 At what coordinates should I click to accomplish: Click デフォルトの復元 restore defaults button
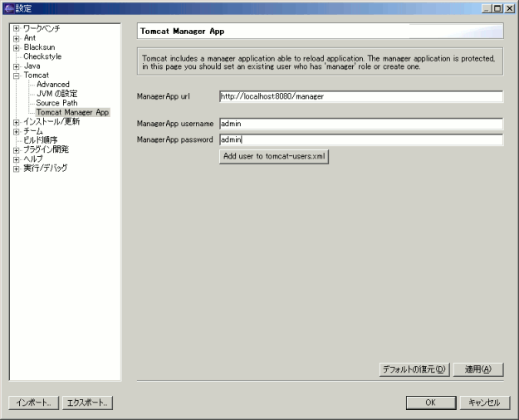click(x=414, y=369)
